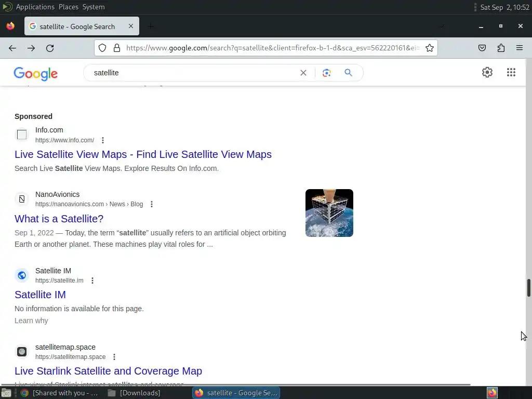Click the vertical scrollbar thumb

pyautogui.click(x=528, y=288)
